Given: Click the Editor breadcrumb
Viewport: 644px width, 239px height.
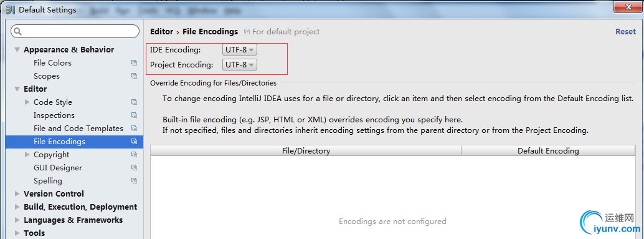Looking at the screenshot, I should (x=161, y=32).
